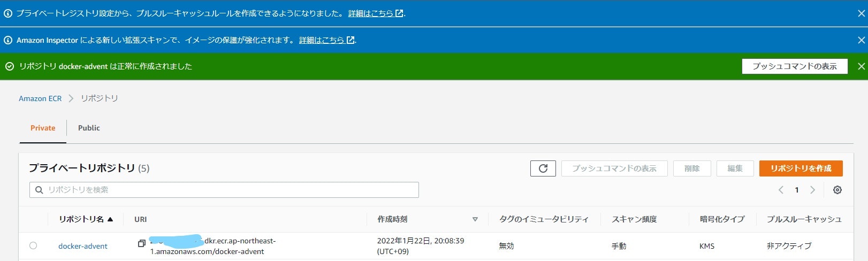Select the docker-advent repository radio button
868x261 pixels.
tap(33, 245)
